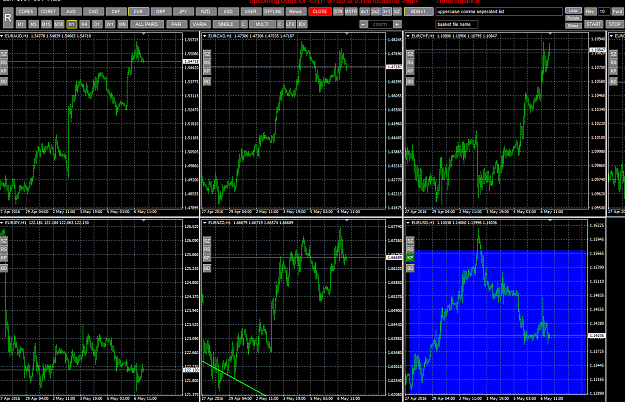This screenshot has height=402, width=625.
Task: Click RS button on EURCAD chart
Action: pos(207,62)
